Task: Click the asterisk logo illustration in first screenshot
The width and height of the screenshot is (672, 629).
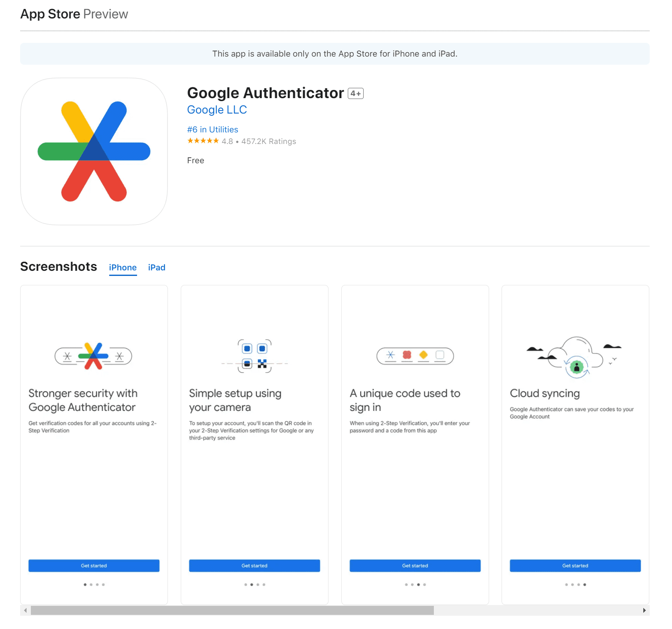Action: 93,356
